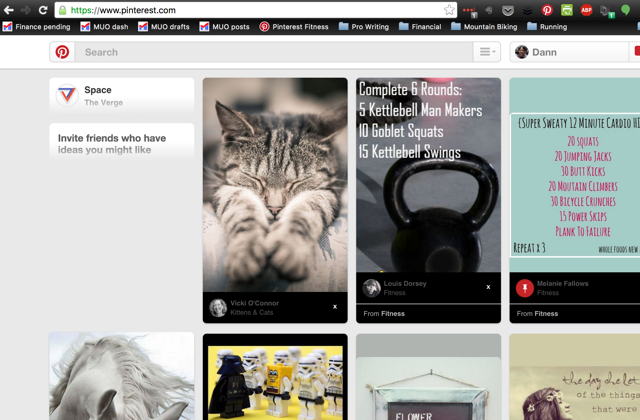The width and height of the screenshot is (640, 420).
Task: Click the Pinterest logo beside the search box
Action: pos(62,52)
